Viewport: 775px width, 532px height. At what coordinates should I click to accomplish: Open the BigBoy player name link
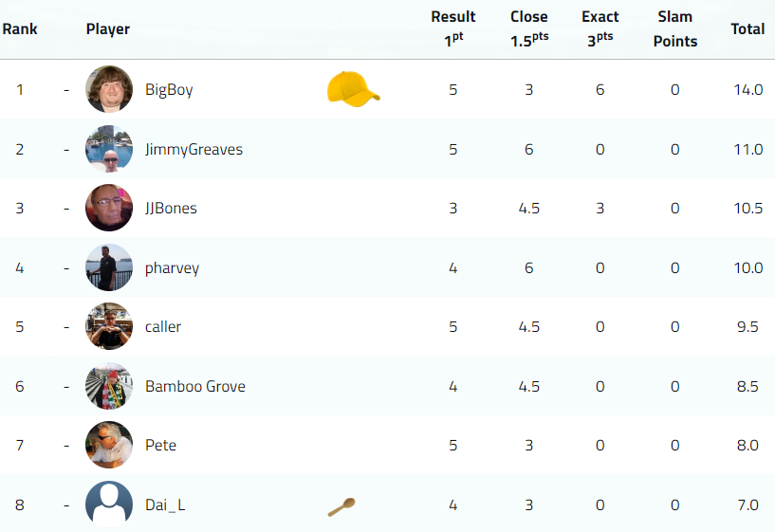click(x=169, y=90)
